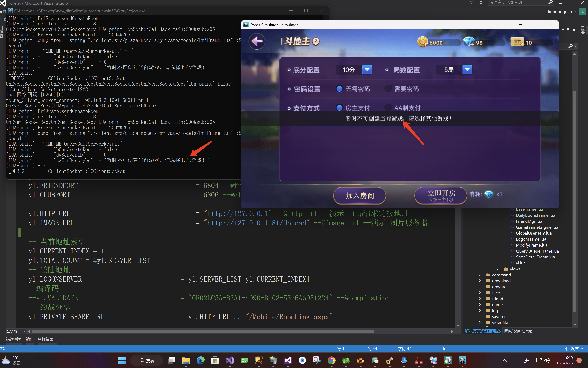Image resolution: width=588 pixels, height=368 pixels.
Task: Select 房主支付 payment option
Action: coord(339,108)
